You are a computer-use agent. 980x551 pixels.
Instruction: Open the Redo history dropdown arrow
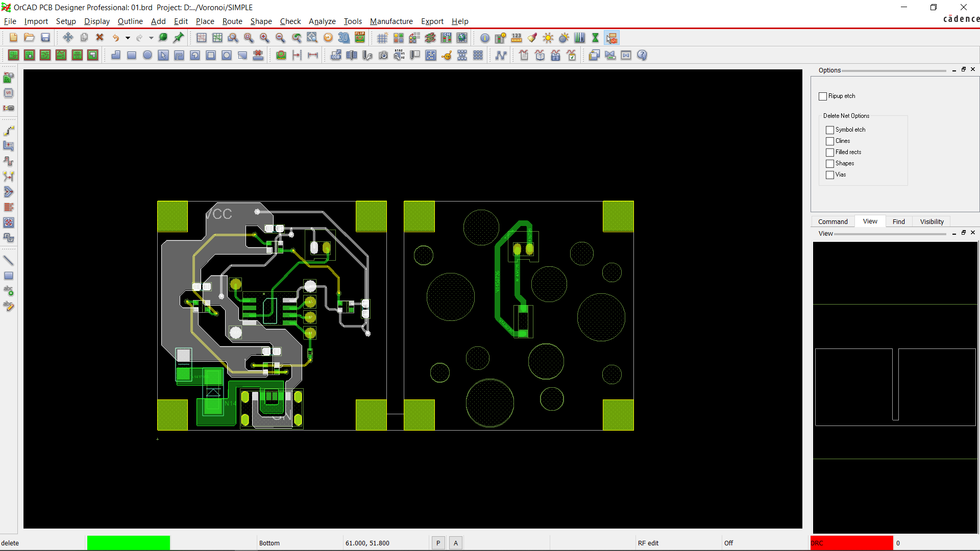coord(151,38)
